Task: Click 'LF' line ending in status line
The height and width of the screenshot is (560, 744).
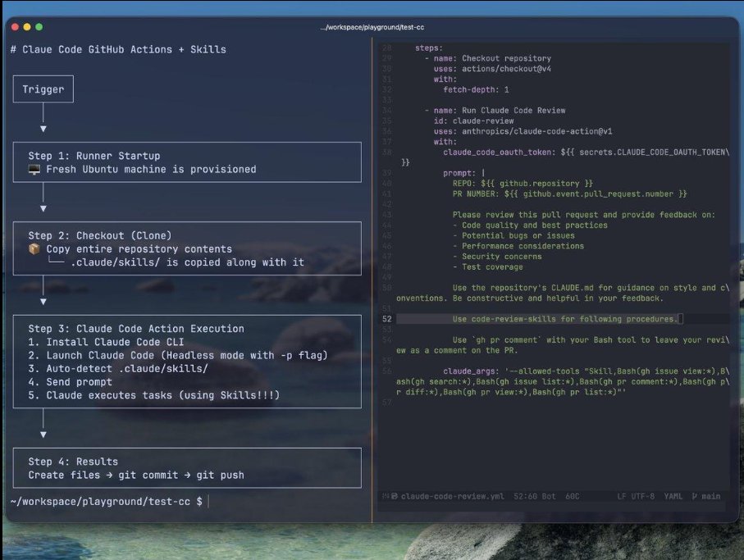Action: click(622, 496)
